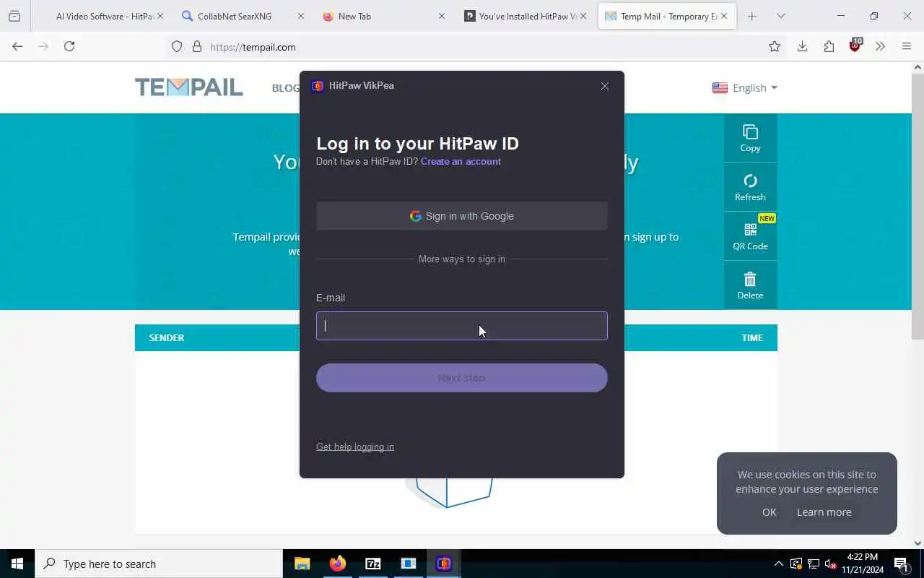Click the SENDER column header
This screenshot has height=578, width=924.
tap(167, 337)
